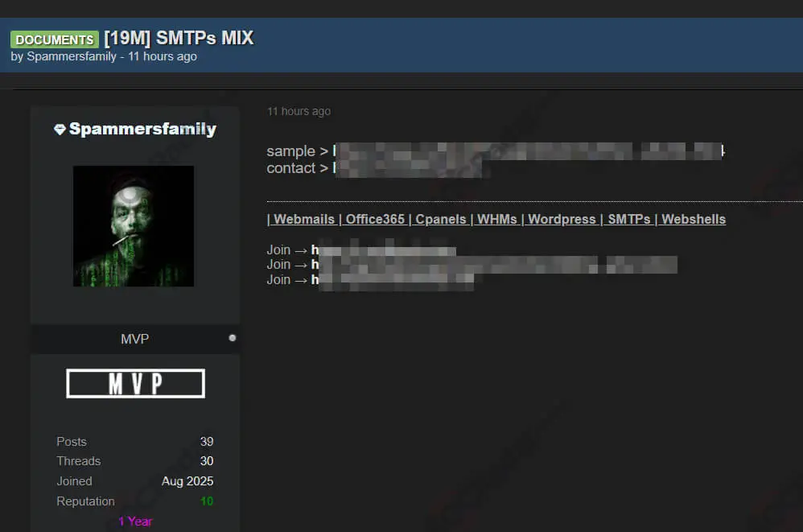Click the Posts count 39
This screenshot has height=532, width=803.
207,441
